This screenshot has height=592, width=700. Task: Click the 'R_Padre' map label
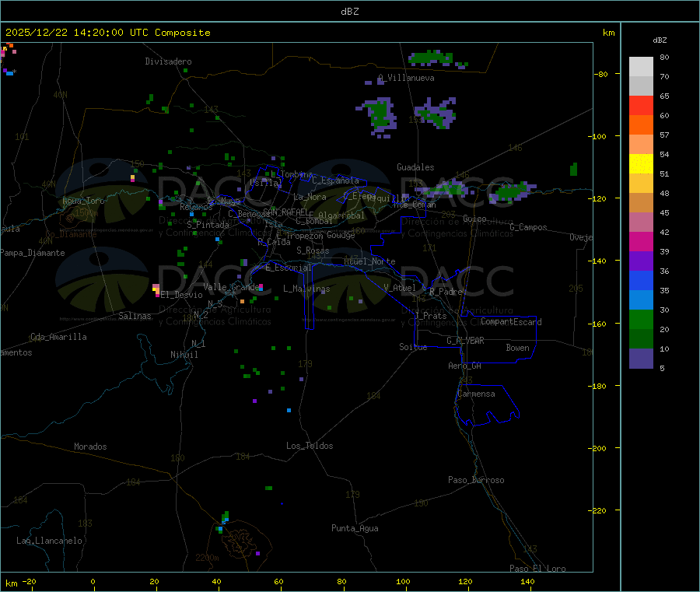pyautogui.click(x=446, y=292)
